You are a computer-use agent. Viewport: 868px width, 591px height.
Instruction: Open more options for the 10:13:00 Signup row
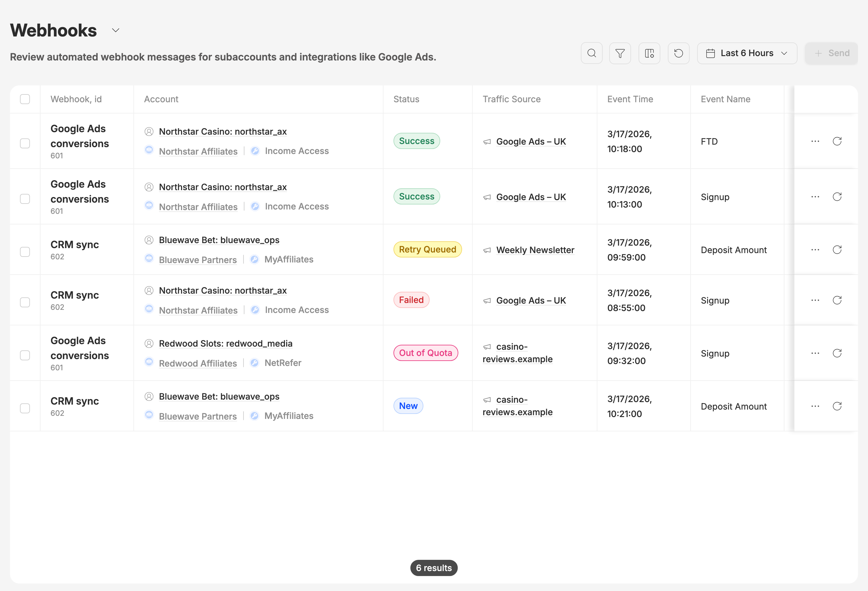click(x=815, y=197)
